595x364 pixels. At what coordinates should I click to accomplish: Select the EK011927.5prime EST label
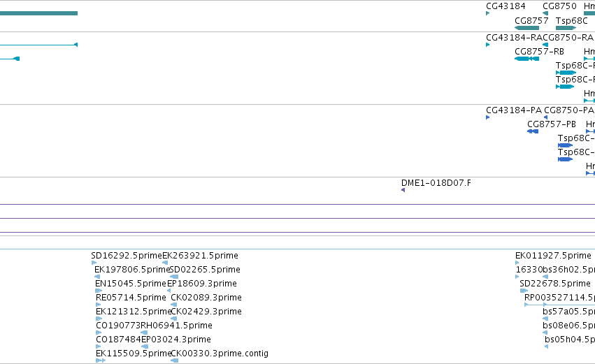(553, 256)
